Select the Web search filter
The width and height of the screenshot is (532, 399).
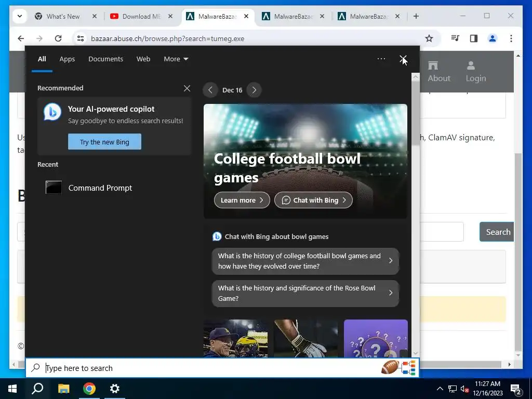coord(143,59)
